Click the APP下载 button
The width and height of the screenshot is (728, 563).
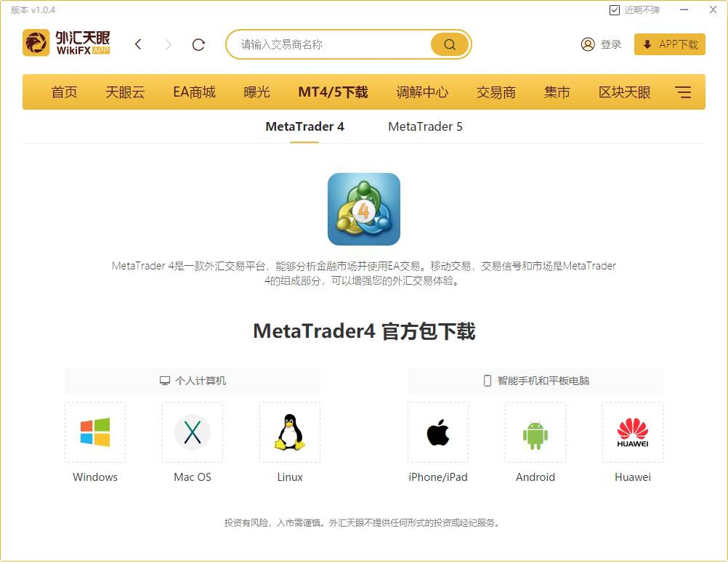(x=669, y=44)
